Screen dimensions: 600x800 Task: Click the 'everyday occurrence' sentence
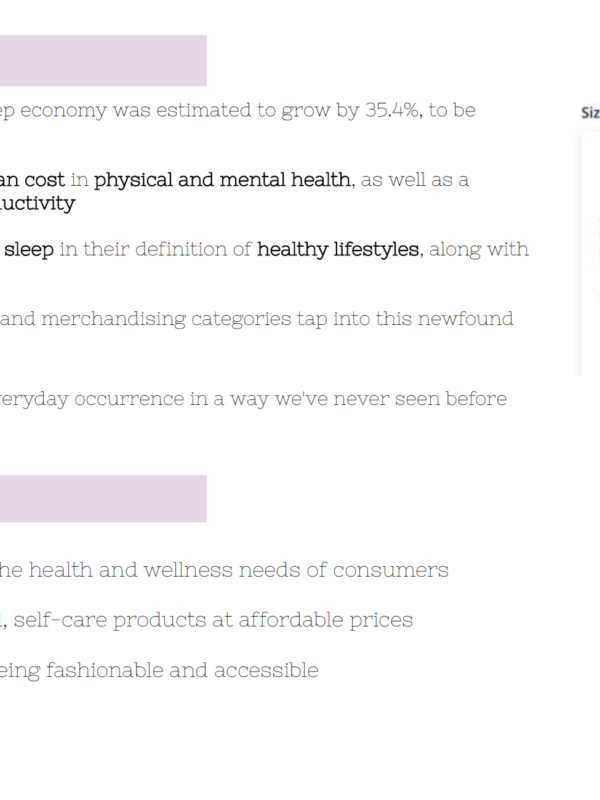tap(254, 399)
